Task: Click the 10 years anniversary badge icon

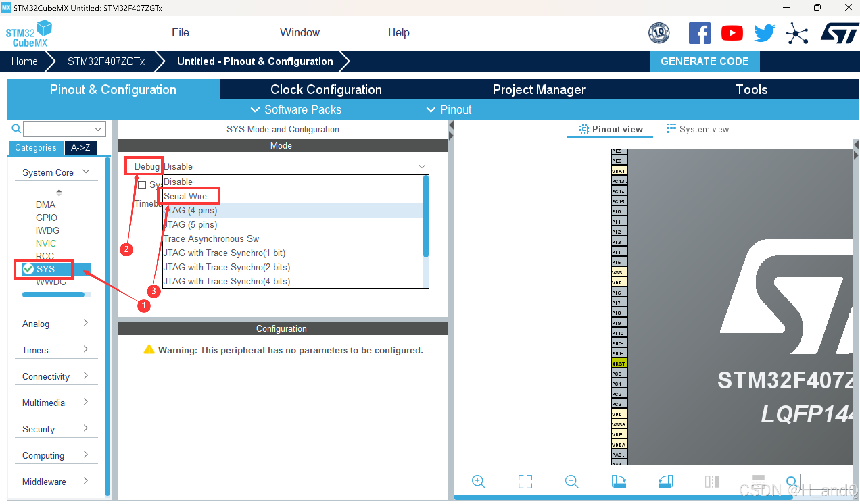Action: [659, 33]
